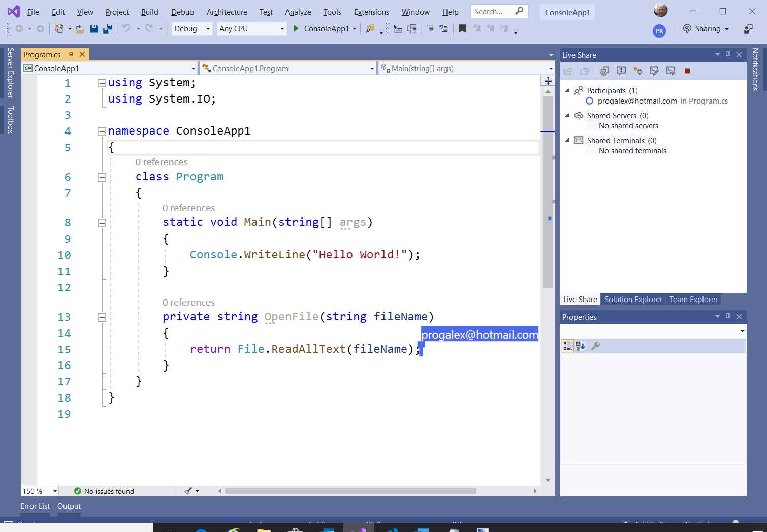Viewport: 767px width, 532px height.
Task: Click the progalex@hotmail.com participant marker in the editor
Action: tap(479, 334)
